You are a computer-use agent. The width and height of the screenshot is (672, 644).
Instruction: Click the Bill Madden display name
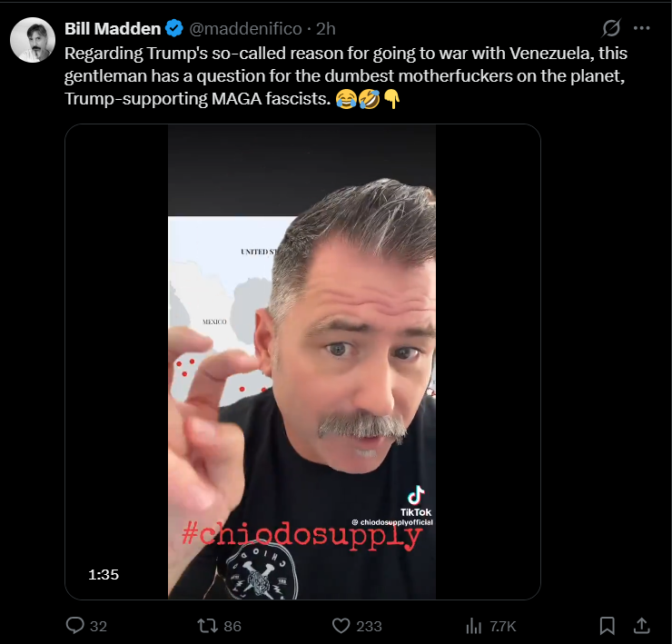(x=113, y=29)
